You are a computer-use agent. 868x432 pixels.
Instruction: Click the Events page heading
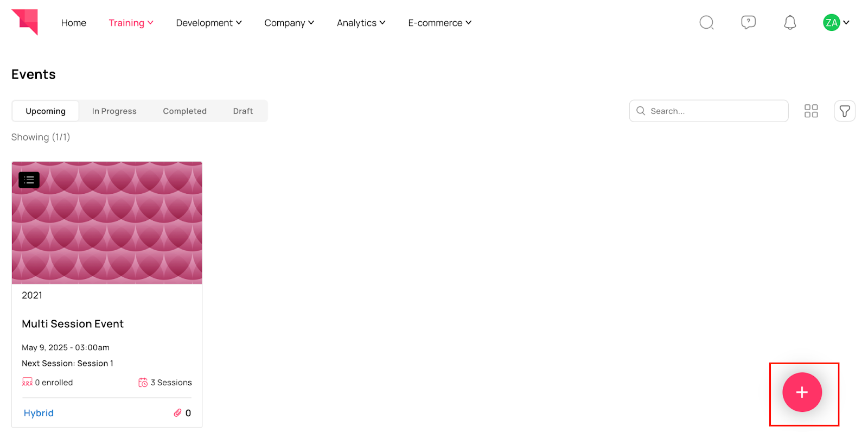coord(34,74)
